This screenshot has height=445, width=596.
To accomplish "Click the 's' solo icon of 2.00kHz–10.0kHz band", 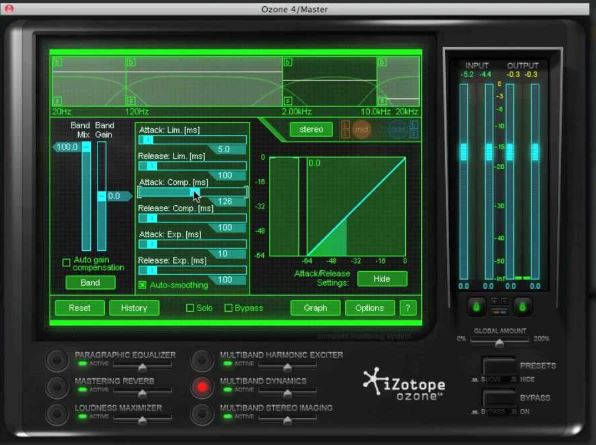I will (288, 101).
